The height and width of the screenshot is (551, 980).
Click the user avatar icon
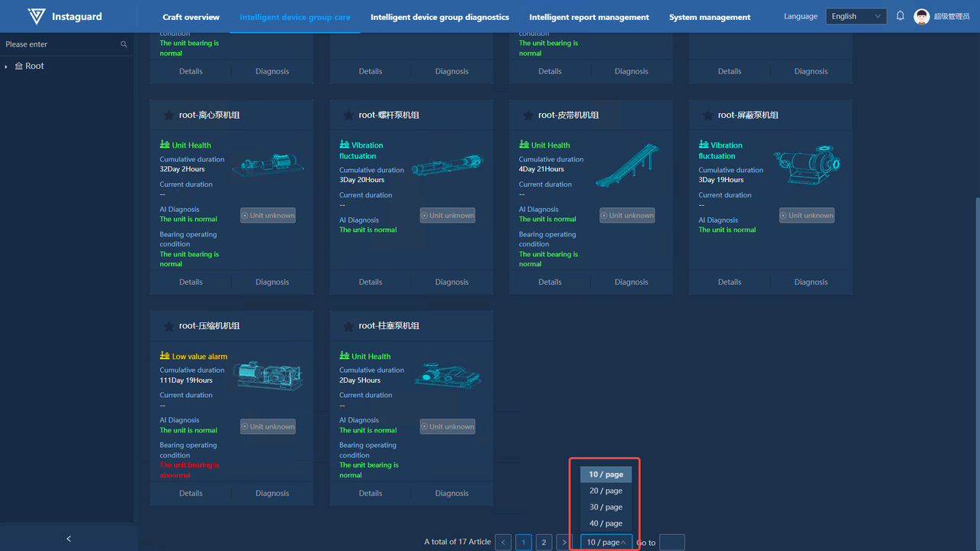coord(922,17)
